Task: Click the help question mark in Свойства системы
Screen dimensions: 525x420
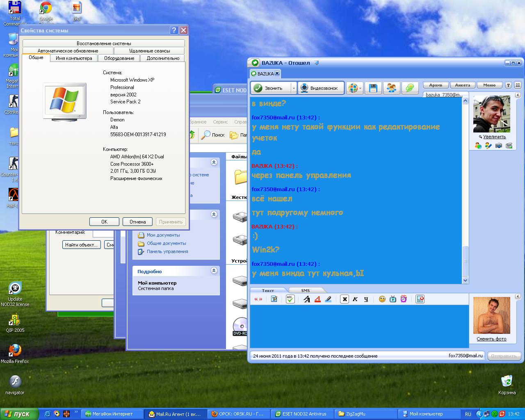Action: tap(174, 30)
